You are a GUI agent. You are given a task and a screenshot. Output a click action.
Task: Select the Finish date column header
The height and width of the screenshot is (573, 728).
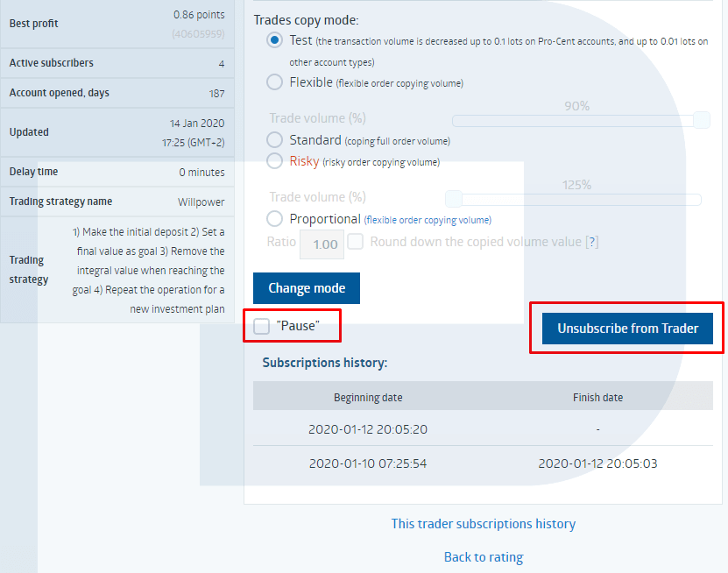pyautogui.click(x=597, y=397)
